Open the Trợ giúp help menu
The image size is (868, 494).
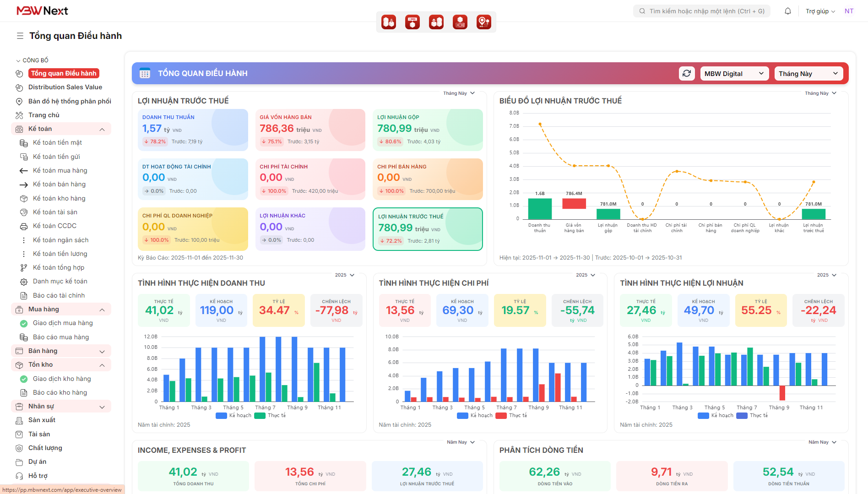tap(820, 11)
